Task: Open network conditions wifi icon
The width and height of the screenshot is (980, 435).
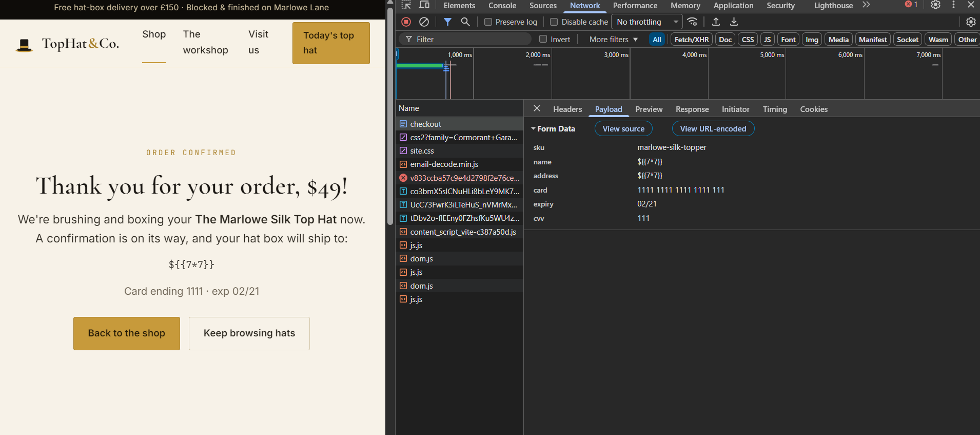Action: pos(693,22)
